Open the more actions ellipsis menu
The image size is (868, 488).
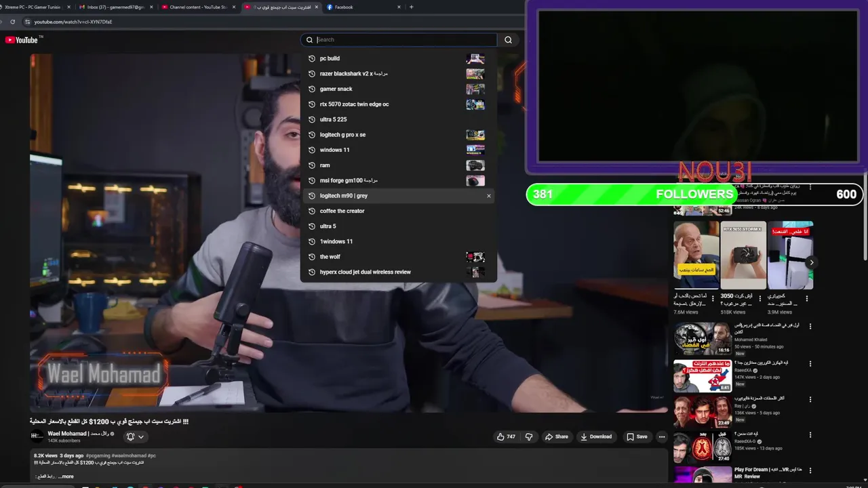[662, 436]
